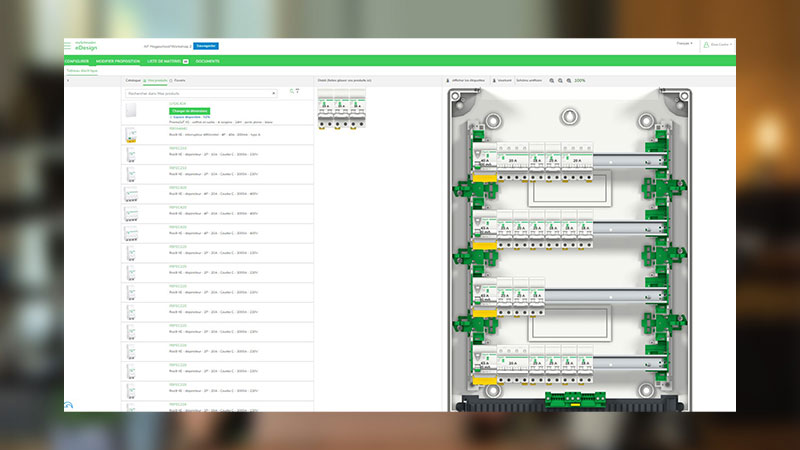800x450 pixels.
Task: Click the green search magnifier icon
Action: (292, 91)
